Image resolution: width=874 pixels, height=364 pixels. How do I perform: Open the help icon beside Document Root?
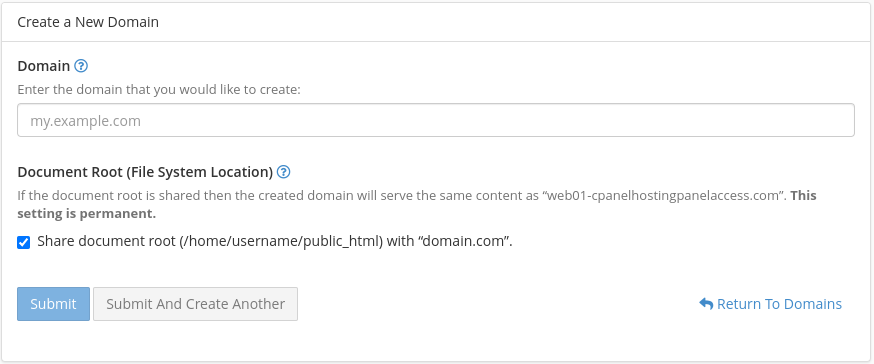[x=284, y=172]
